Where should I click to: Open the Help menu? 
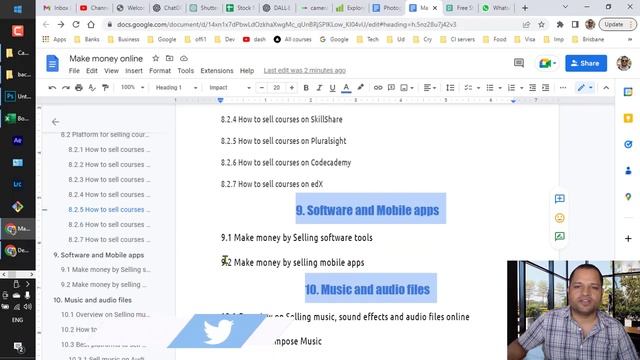247,71
